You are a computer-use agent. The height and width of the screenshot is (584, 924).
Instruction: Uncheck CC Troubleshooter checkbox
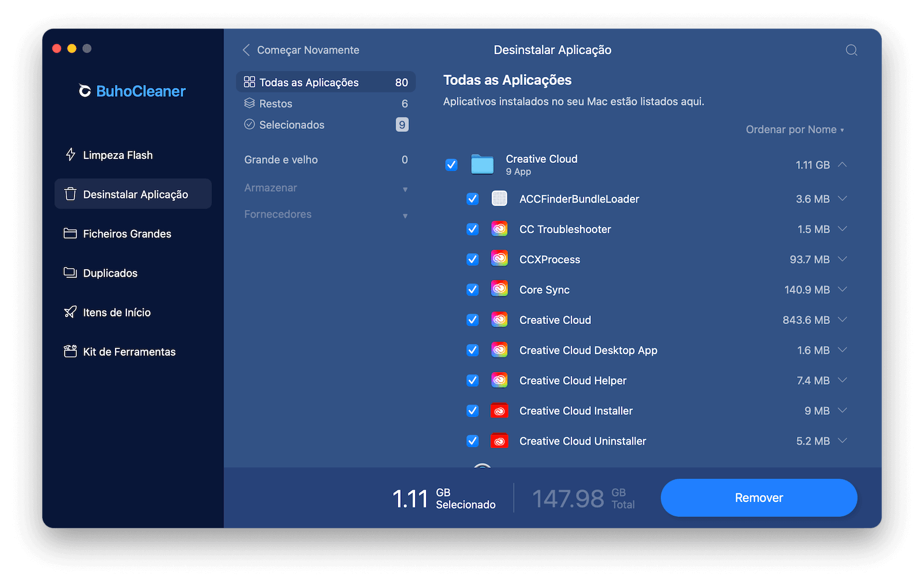pyautogui.click(x=472, y=229)
